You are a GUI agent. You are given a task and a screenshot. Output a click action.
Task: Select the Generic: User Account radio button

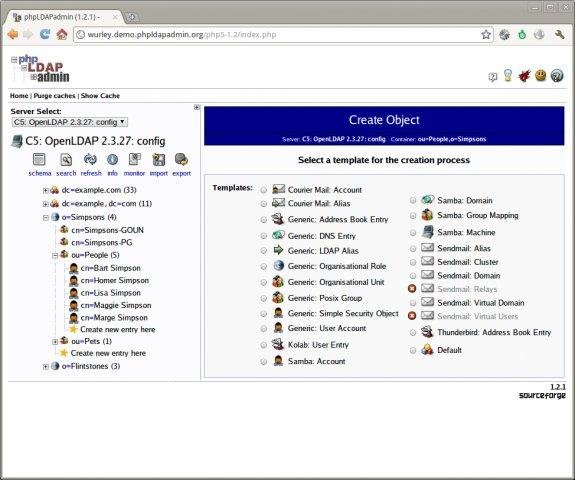click(x=264, y=329)
